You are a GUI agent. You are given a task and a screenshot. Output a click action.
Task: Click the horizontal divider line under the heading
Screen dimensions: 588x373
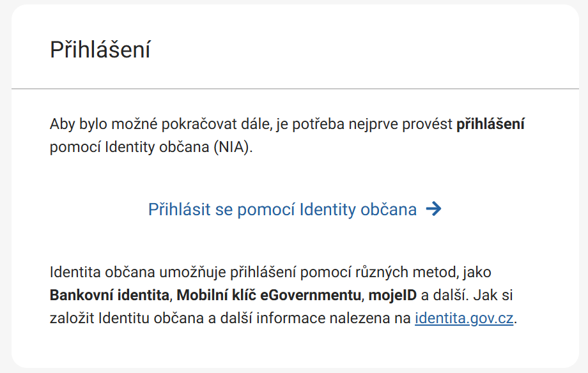click(x=295, y=88)
